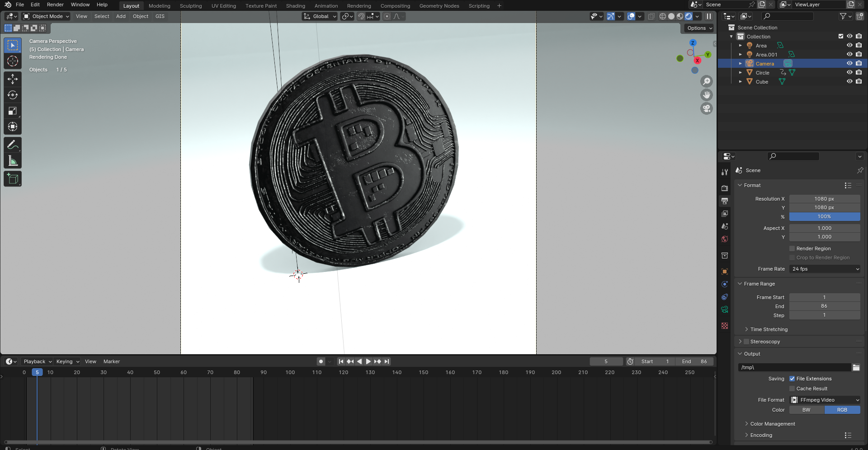
Task: Disable the Cube in renders
Action: 859,81
